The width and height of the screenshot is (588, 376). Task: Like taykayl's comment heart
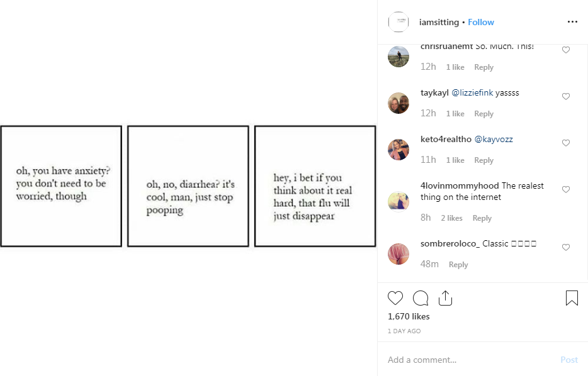tap(566, 97)
